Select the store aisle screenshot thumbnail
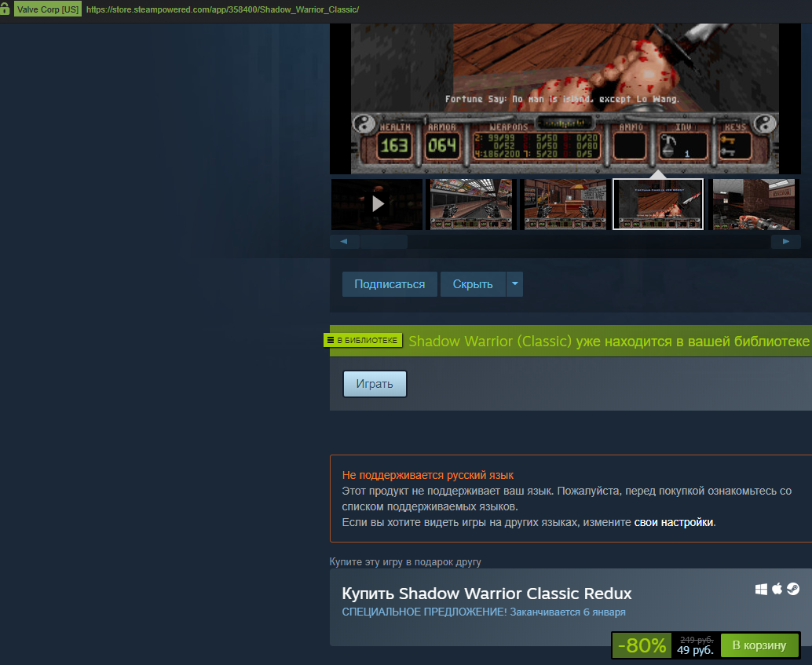Image resolution: width=812 pixels, height=665 pixels. (471, 204)
